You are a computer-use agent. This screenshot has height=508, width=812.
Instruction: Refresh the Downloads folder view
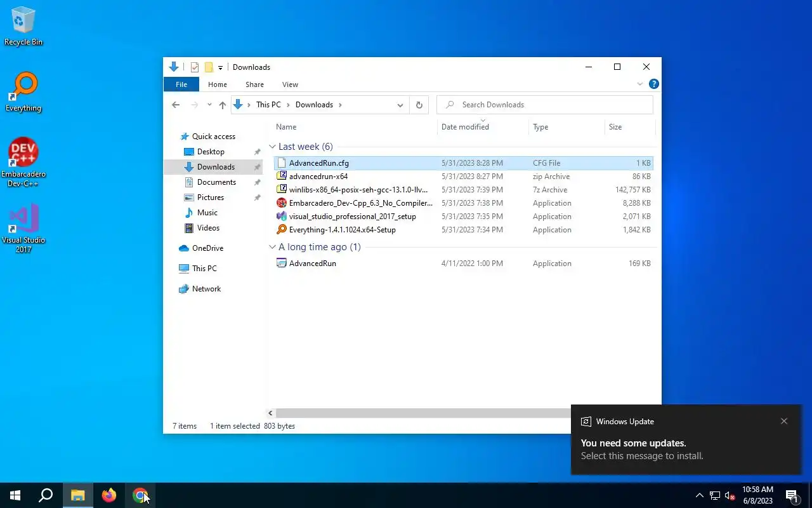(419, 105)
